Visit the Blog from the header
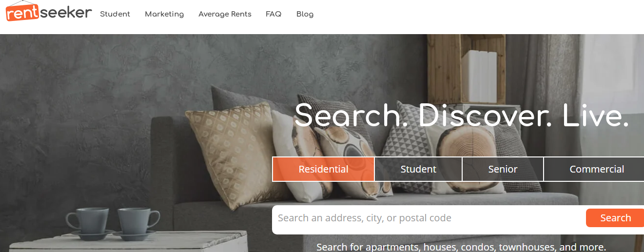This screenshot has width=644, height=252. pyautogui.click(x=305, y=14)
